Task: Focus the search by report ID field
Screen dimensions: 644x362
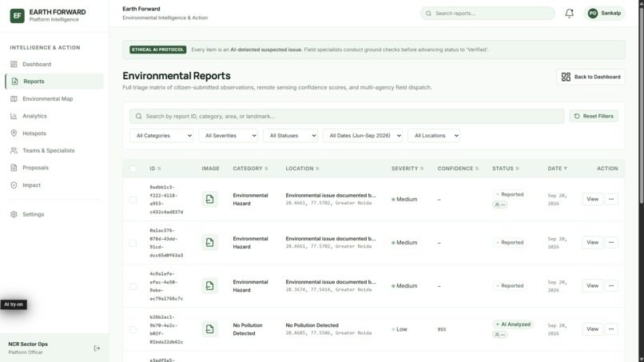Action: (347, 117)
